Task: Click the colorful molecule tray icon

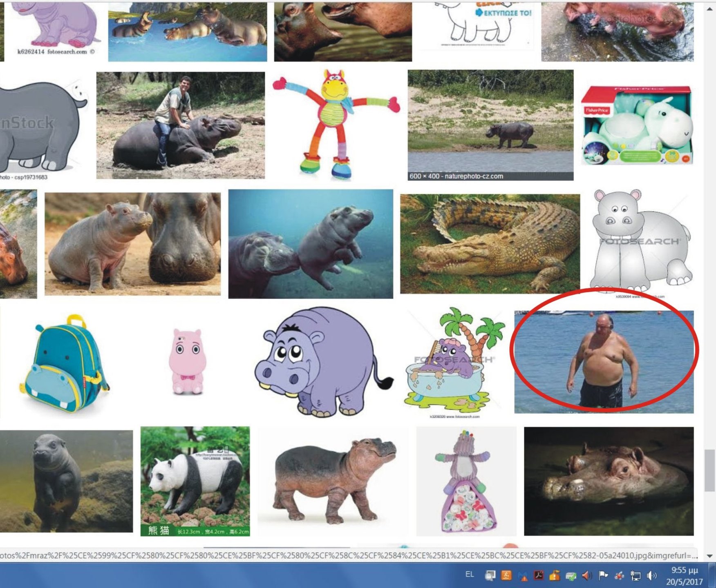Action: [619, 576]
